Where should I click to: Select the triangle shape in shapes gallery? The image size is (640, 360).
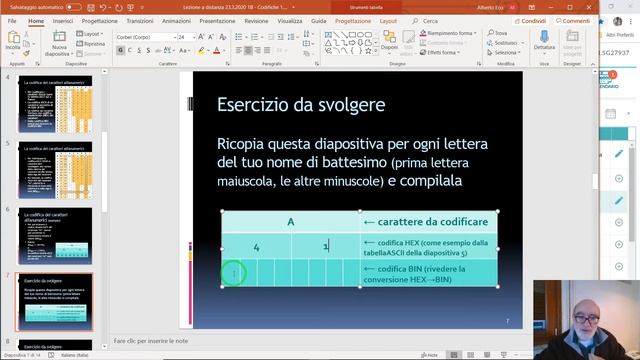click(328, 43)
